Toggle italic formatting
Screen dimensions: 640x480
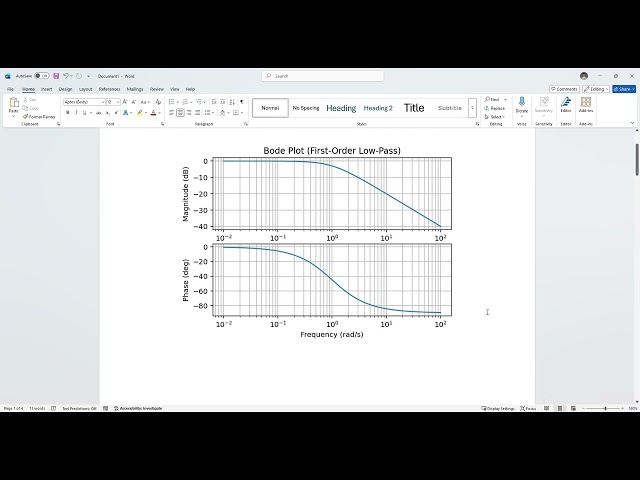(x=76, y=113)
